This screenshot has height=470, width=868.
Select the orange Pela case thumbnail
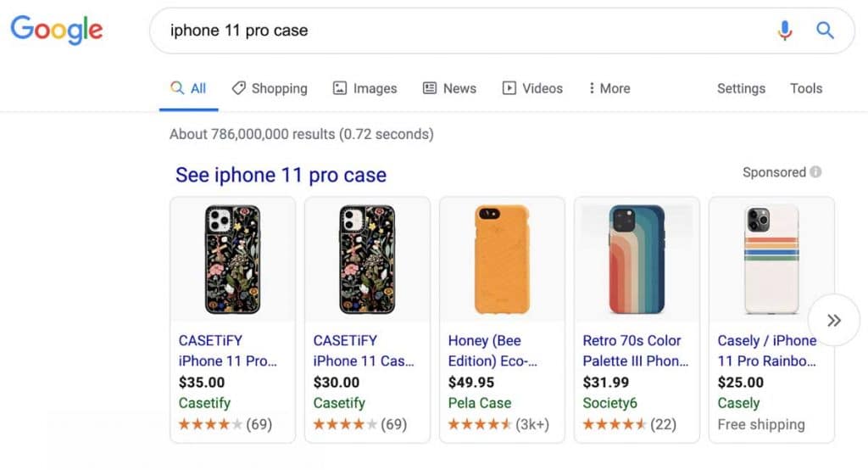click(x=502, y=259)
